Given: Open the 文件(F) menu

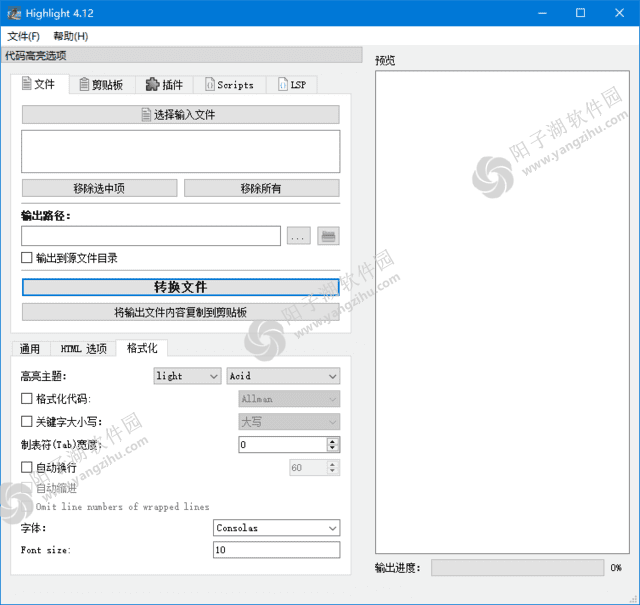Looking at the screenshot, I should [23, 36].
